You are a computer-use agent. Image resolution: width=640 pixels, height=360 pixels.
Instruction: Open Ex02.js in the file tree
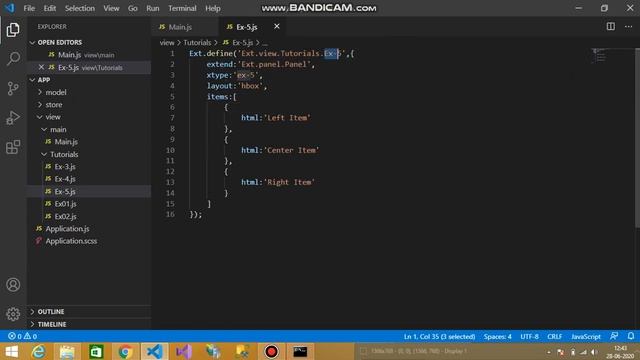point(89,216)
